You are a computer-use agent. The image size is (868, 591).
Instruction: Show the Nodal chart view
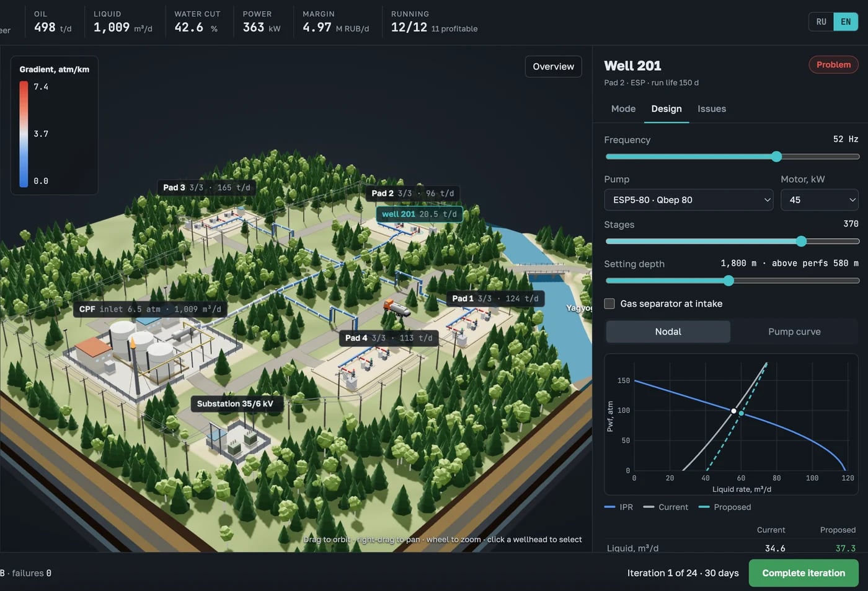[668, 331]
